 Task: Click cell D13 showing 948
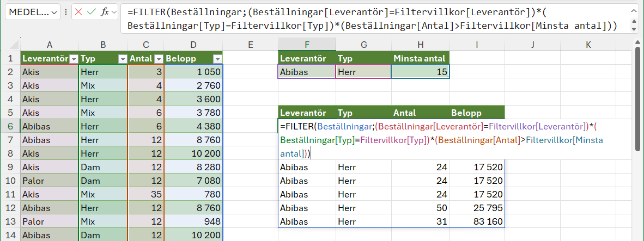point(193,222)
